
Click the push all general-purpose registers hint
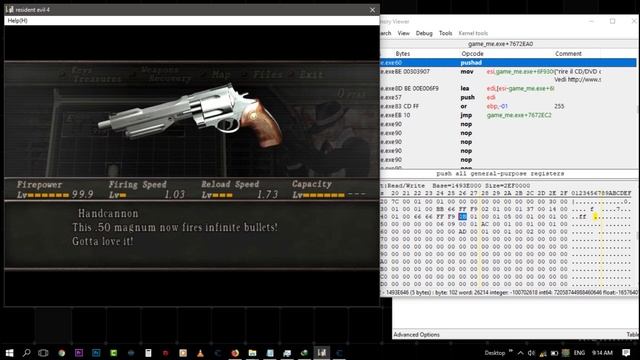coord(500,173)
